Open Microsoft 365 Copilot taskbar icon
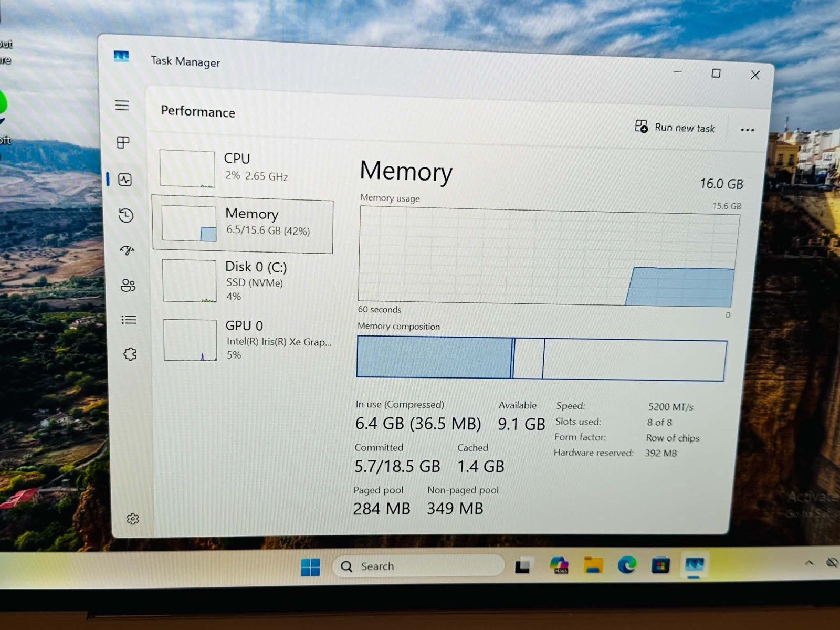The width and height of the screenshot is (840, 630). [559, 565]
